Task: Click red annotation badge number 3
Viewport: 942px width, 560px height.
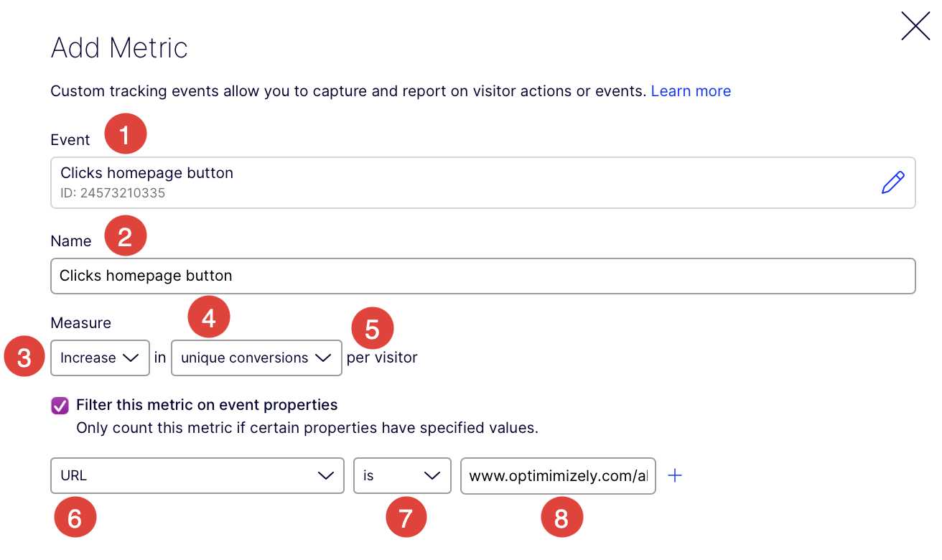Action: pyautogui.click(x=24, y=355)
